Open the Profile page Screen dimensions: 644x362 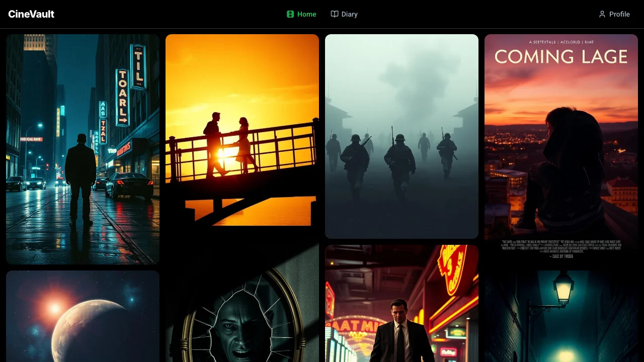click(x=614, y=14)
